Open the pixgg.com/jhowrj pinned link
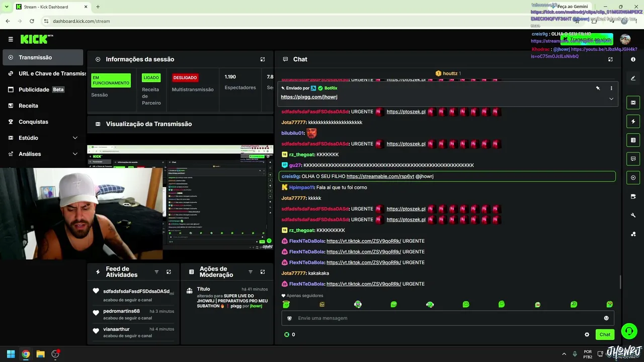 click(309, 97)
